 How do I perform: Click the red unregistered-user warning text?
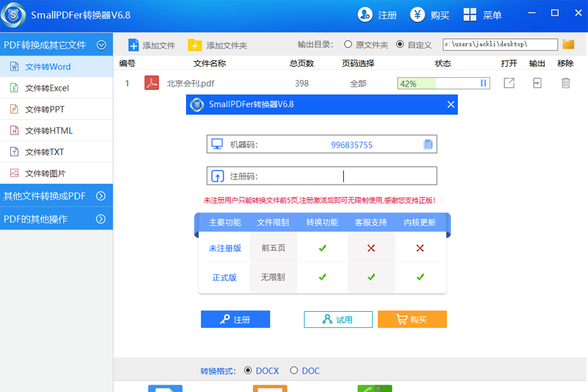[x=320, y=201]
